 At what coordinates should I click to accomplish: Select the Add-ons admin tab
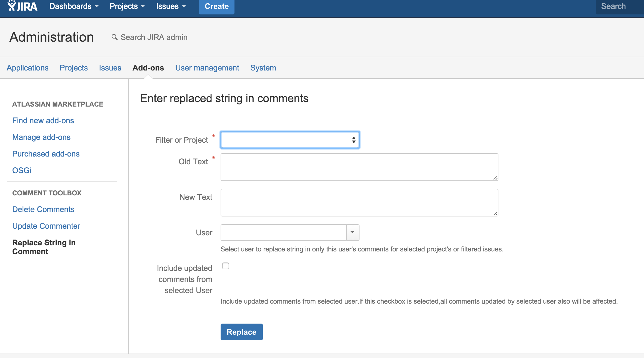148,68
